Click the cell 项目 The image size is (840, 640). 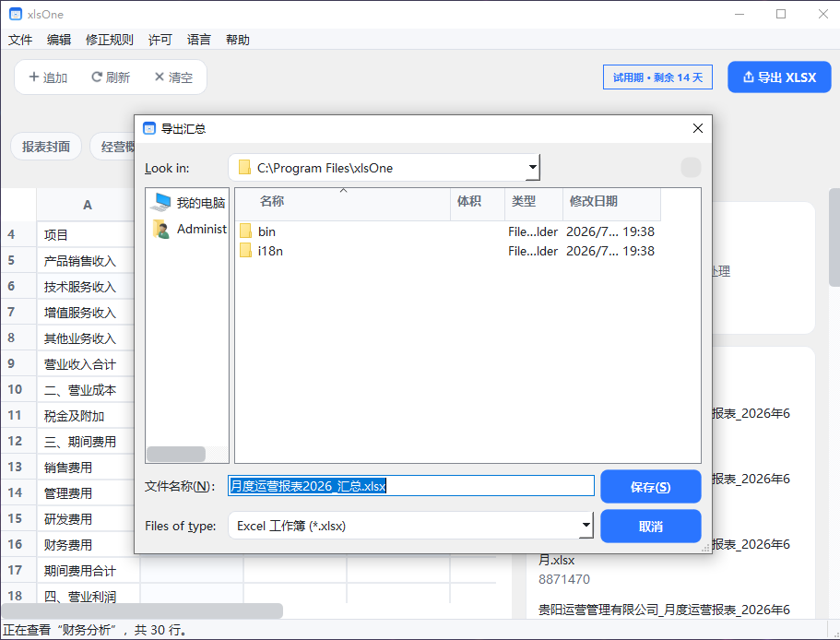click(x=86, y=234)
